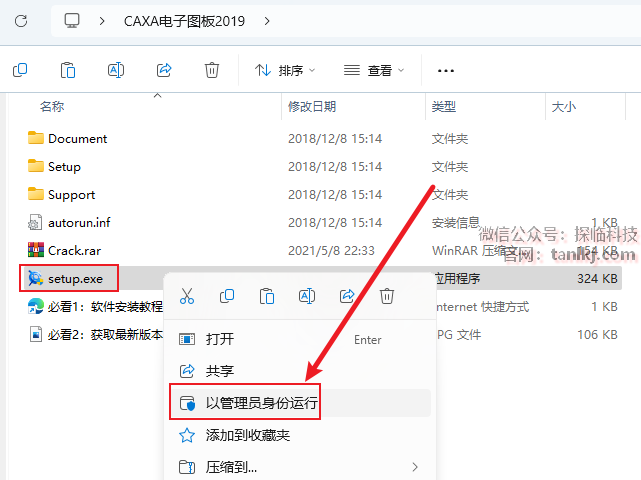Click the 2018/12/8 15:14 date of Document

pyautogui.click(x=335, y=139)
